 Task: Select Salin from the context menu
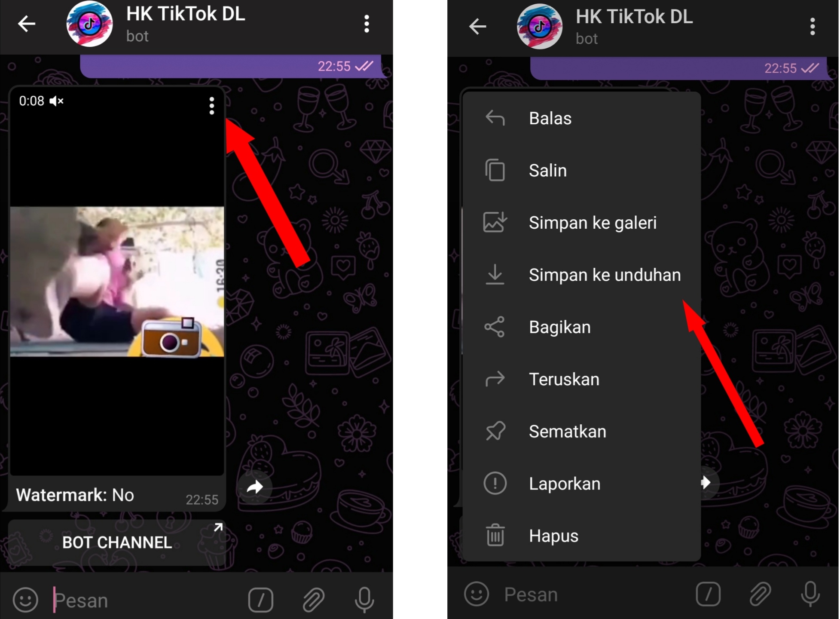tap(581, 171)
